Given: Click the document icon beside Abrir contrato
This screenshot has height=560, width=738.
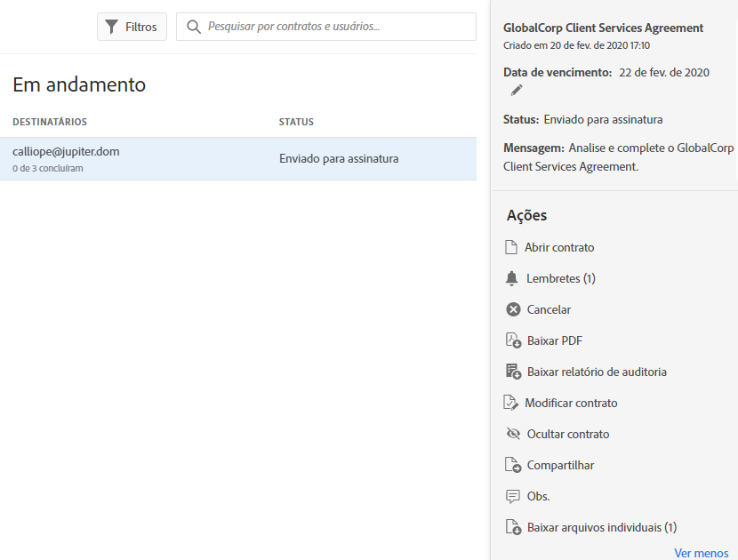Looking at the screenshot, I should pyautogui.click(x=511, y=247).
